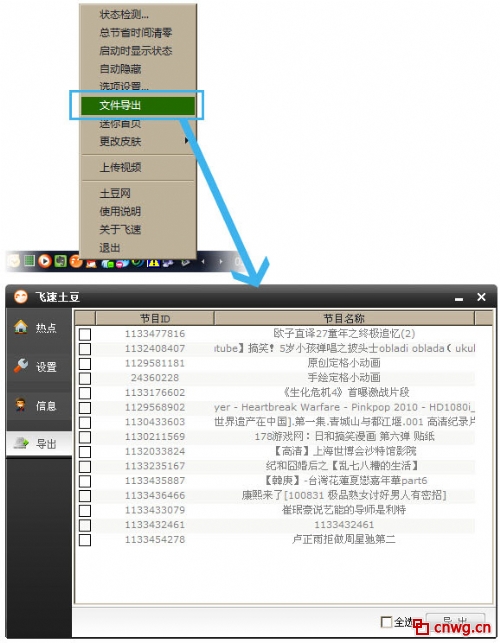Image resolution: width=500 pixels, height=643 pixels.
Task: Enable the 全选 select-all checkbox
Action: (x=386, y=622)
